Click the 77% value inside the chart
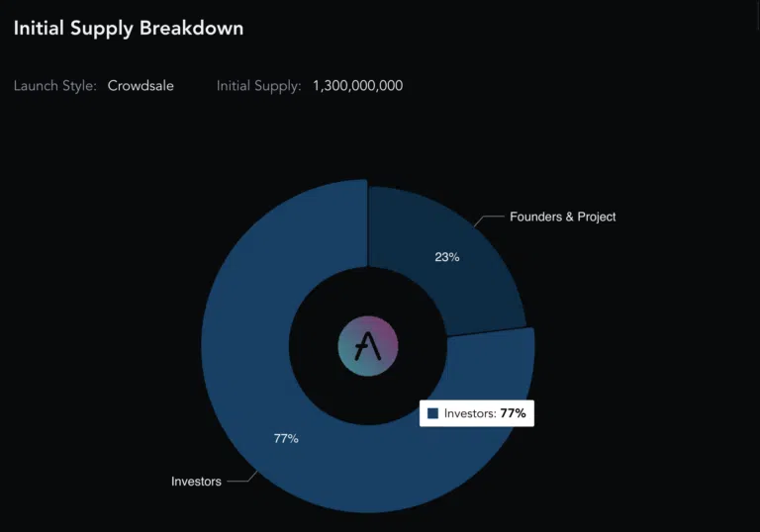760x532 pixels. (x=286, y=438)
